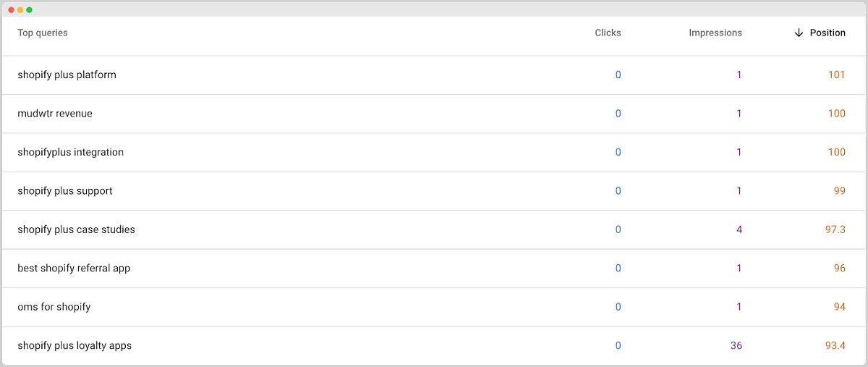Open 'shopify plus loyalty apps' query
The height and width of the screenshot is (367, 868).
tap(75, 346)
